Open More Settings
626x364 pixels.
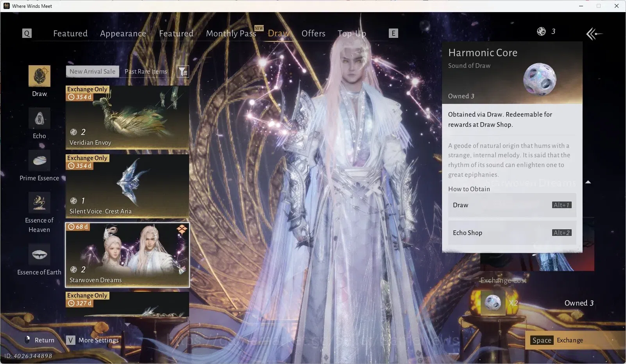[93, 340]
